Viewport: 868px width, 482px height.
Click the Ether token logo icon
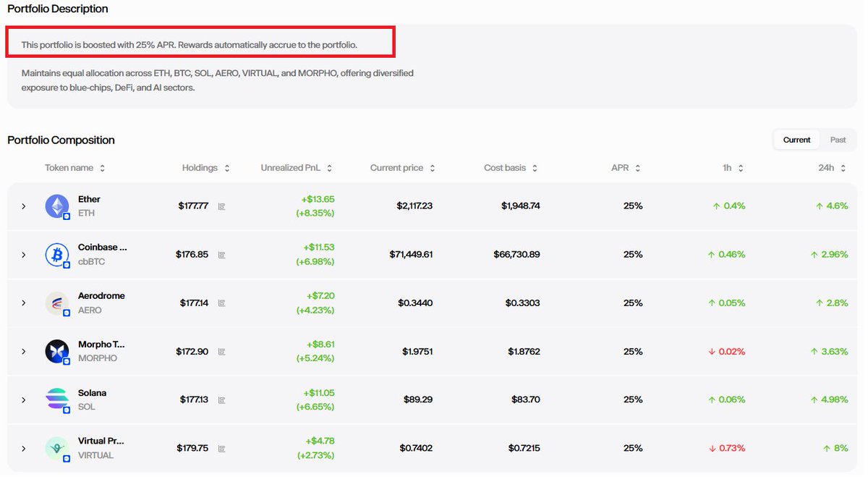pos(57,206)
